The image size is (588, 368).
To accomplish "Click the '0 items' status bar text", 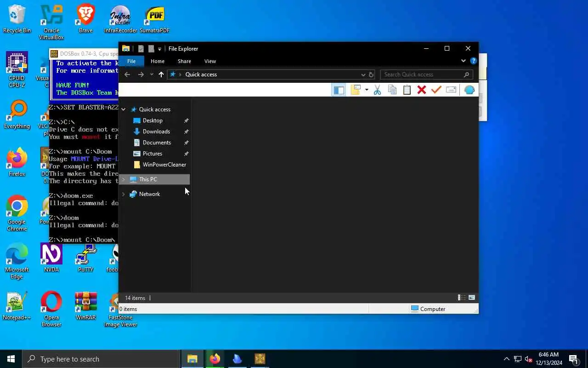I will (x=128, y=309).
